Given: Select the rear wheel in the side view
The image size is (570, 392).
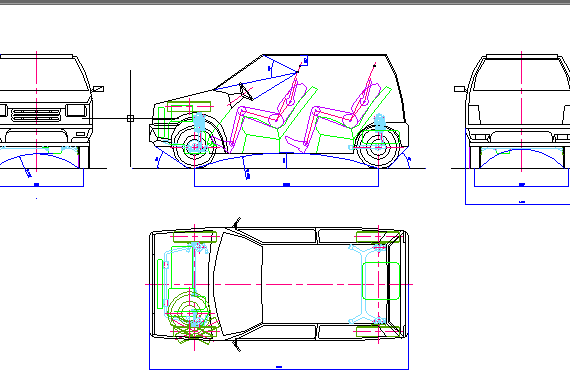Looking at the screenshot, I should (378, 147).
